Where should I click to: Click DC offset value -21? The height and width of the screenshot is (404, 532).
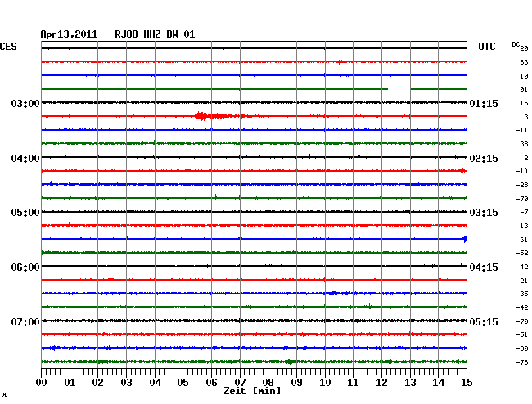point(522,281)
